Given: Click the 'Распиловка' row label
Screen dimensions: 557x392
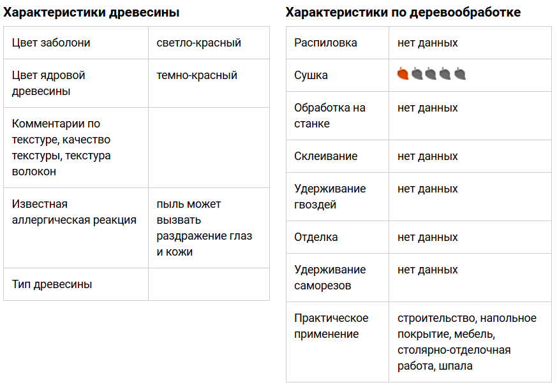Looking at the screenshot, I should 325,43.
